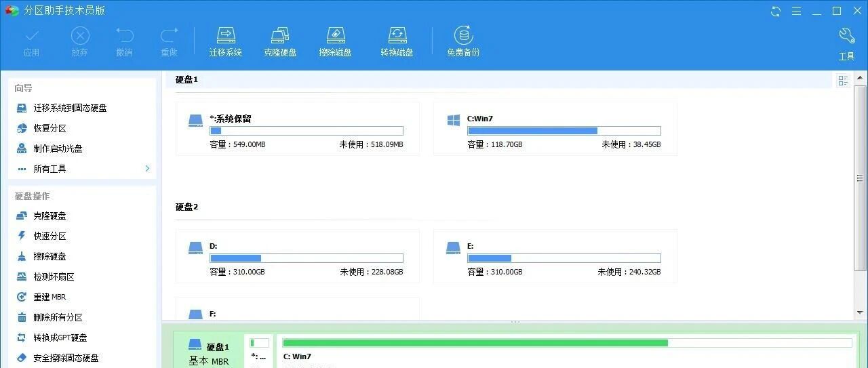868x368 pixels.
Task: Click the vertical scrollbar thumb
Action: pyautogui.click(x=860, y=178)
